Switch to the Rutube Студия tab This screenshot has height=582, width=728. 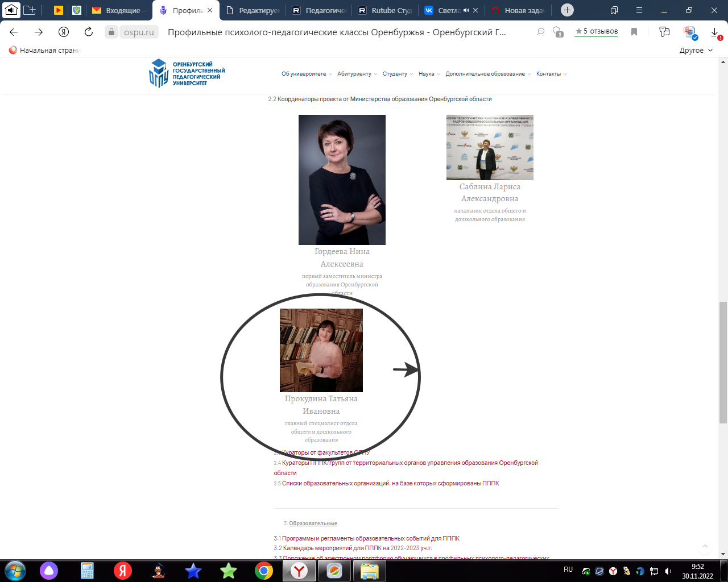click(386, 10)
